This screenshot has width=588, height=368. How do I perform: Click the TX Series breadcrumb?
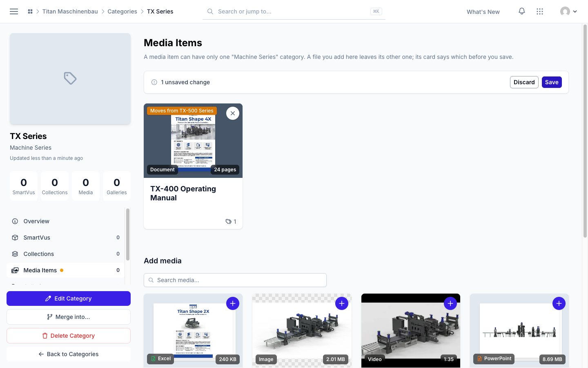160,11
